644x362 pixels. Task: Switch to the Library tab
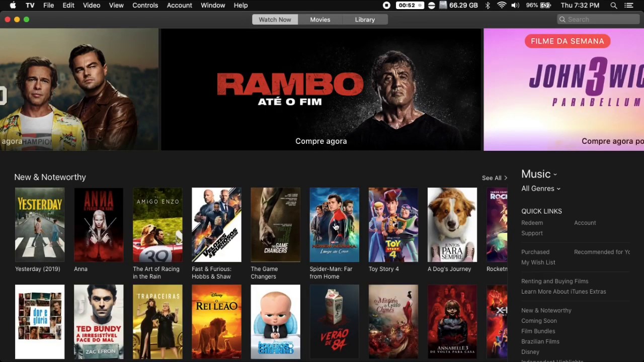pos(365,20)
